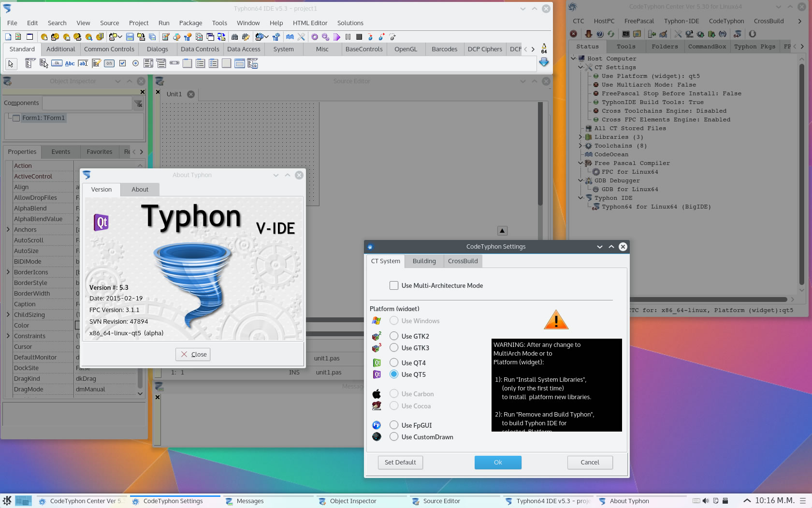Select the Use QT4 radio button
Screen dimensions: 812x508
tap(394, 362)
